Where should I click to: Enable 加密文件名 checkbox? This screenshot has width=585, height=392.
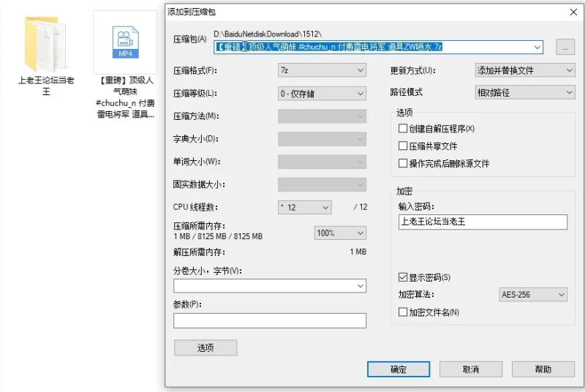coord(403,312)
